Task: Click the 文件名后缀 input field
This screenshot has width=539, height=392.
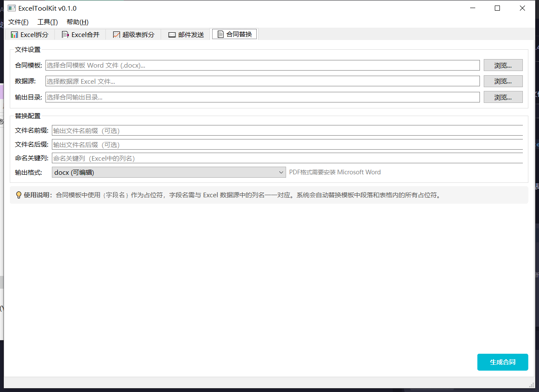Action: [287, 145]
